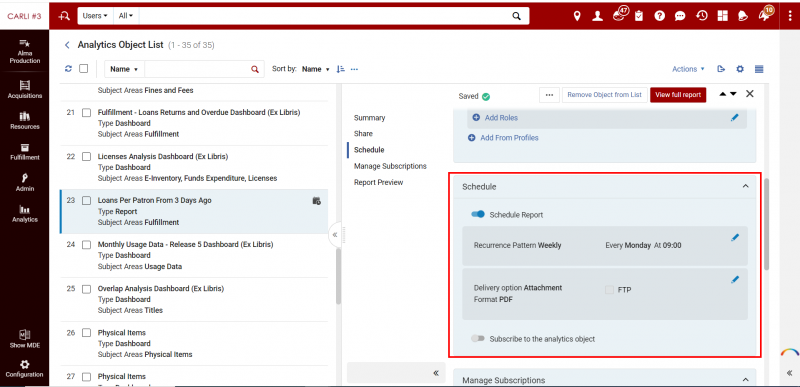This screenshot has width=800, height=387.
Task: Jump to Share section
Action: click(363, 134)
